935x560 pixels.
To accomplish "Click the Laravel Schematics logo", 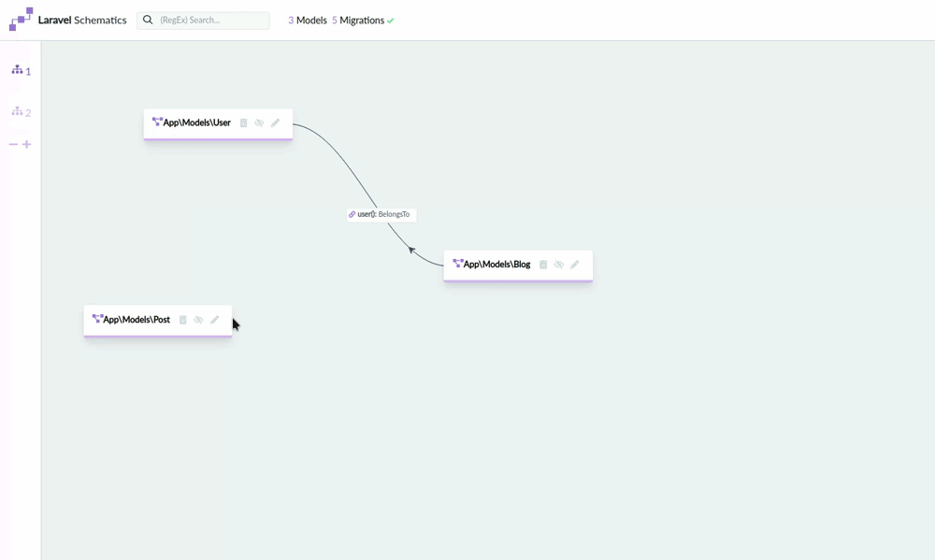I will point(21,19).
